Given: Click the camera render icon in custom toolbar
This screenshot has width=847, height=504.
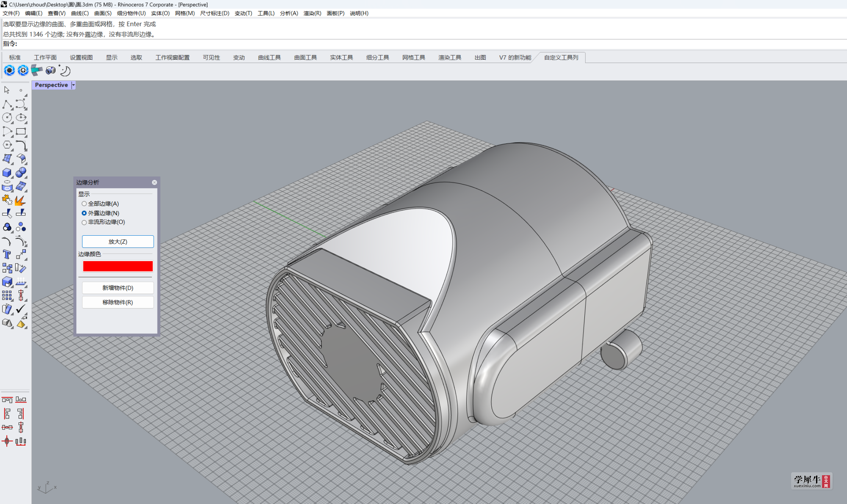Looking at the screenshot, I should (51, 70).
